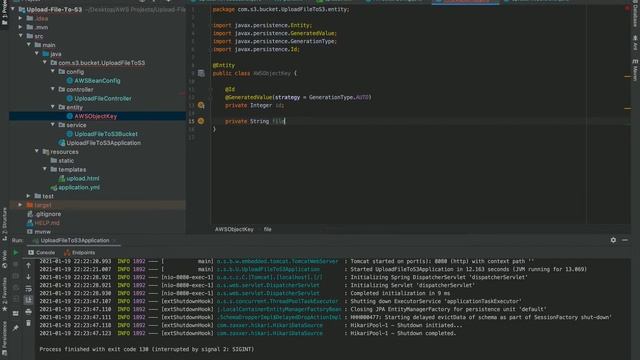The height and width of the screenshot is (360, 640).
Task: Open the Persistence tool window in left strip
Action: click(4, 338)
